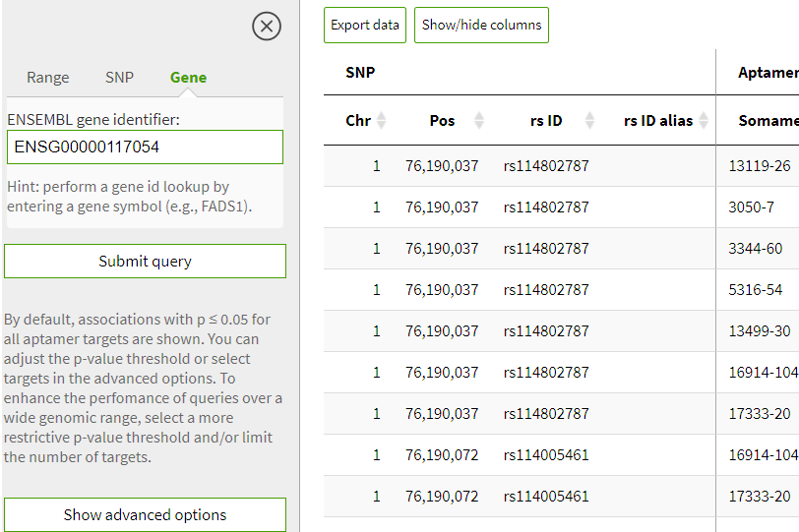Switch to the Range tab
799x532 pixels.
pos(48,78)
